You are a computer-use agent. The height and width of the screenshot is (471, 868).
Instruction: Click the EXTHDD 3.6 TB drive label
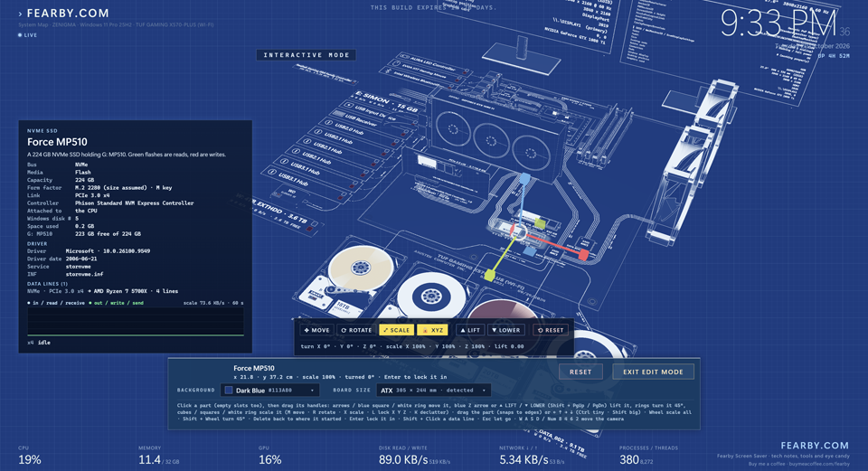[x=285, y=211]
